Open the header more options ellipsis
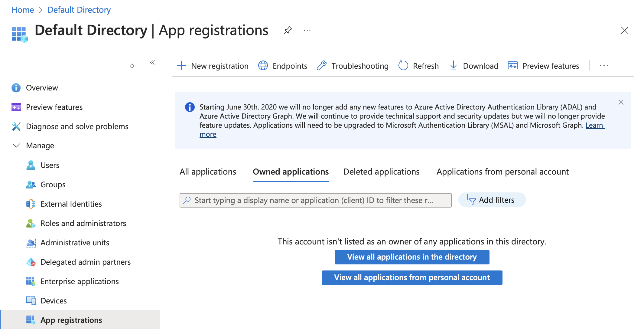Screen dimensions: 644x334 tap(307, 30)
